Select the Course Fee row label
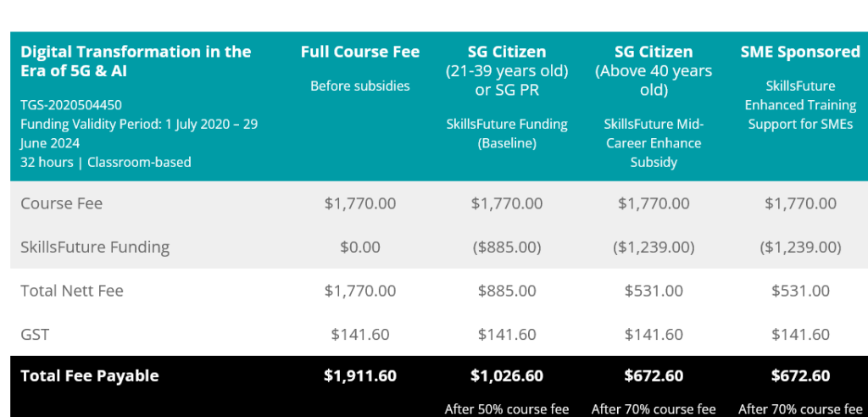The width and height of the screenshot is (868, 417). click(x=61, y=203)
